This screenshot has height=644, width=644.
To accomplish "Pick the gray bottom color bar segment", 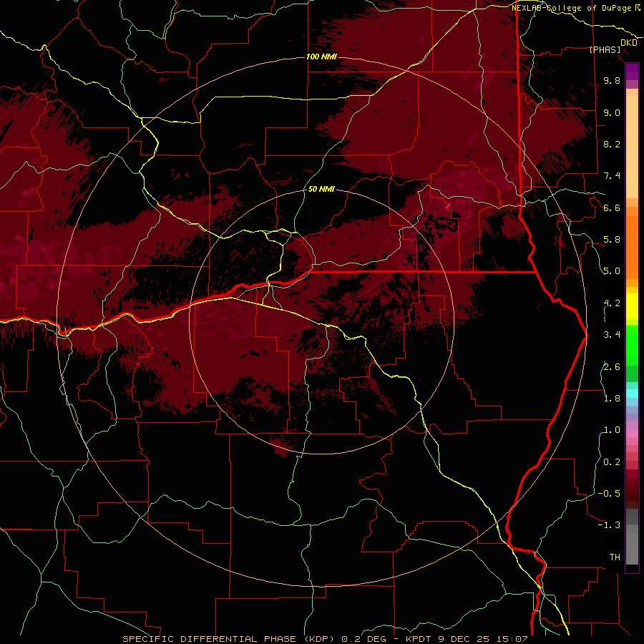I will pos(632,548).
